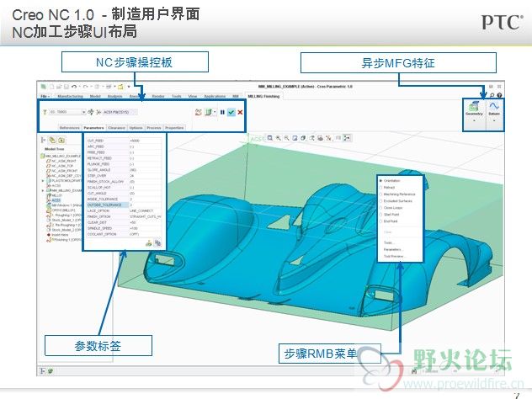Click the Repaint icon in graphics toolbar
Screen dimensions: 532x399
tap(295, 138)
